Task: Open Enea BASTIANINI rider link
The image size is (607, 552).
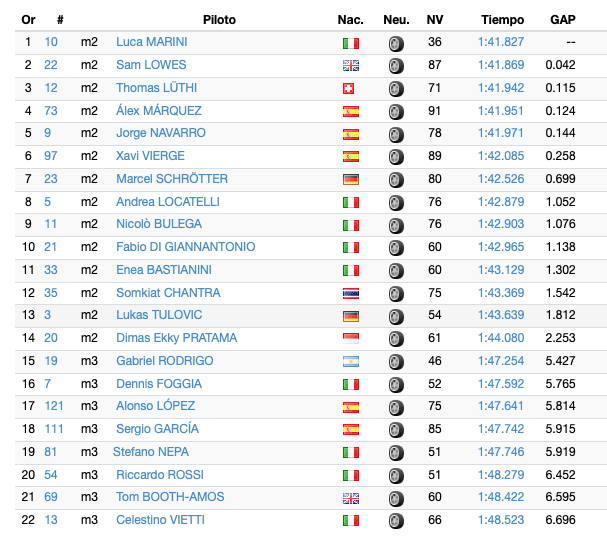Action: pyautogui.click(x=164, y=270)
